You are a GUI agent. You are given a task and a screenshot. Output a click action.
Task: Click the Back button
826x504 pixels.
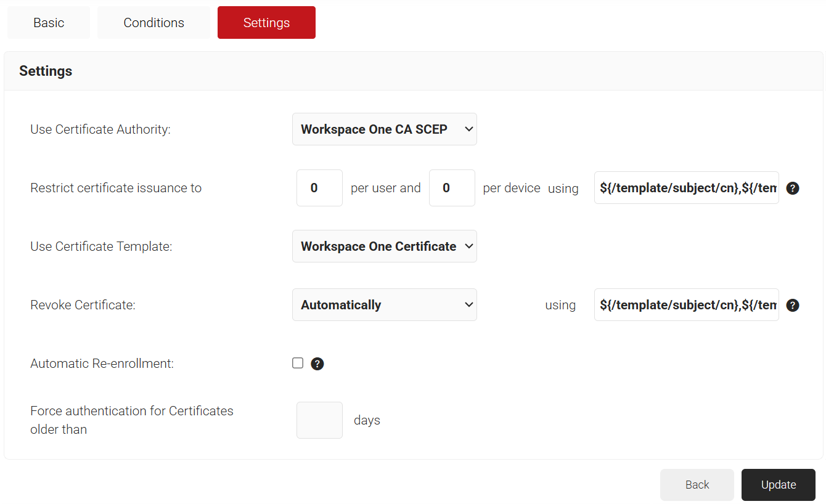[x=697, y=485]
